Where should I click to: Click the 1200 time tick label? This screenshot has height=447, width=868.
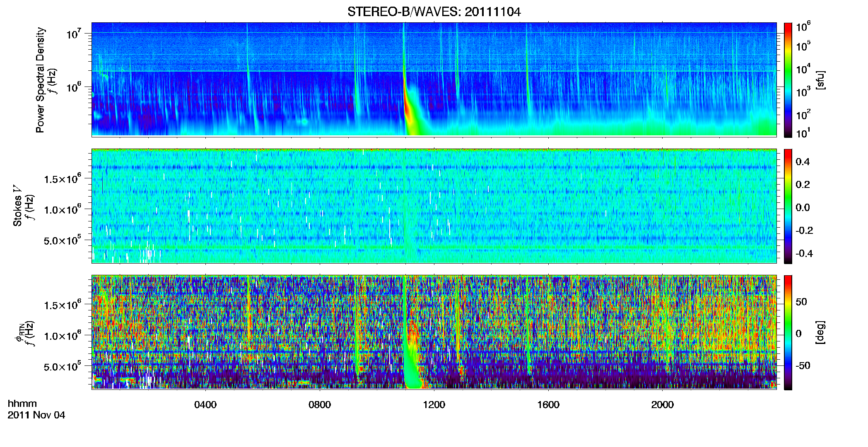pyautogui.click(x=434, y=405)
